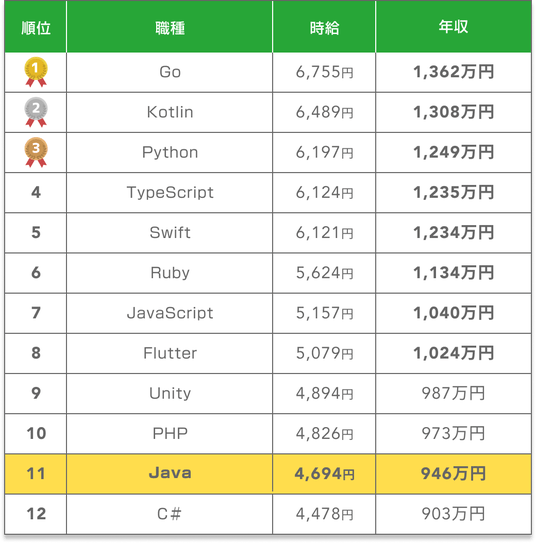536x543 pixels.
Task: Click the Go language cell
Action: [170, 72]
